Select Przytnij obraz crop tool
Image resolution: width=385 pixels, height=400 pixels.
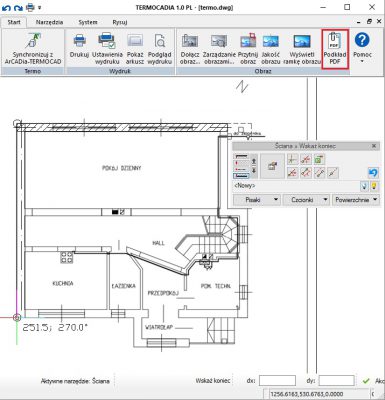[248, 49]
